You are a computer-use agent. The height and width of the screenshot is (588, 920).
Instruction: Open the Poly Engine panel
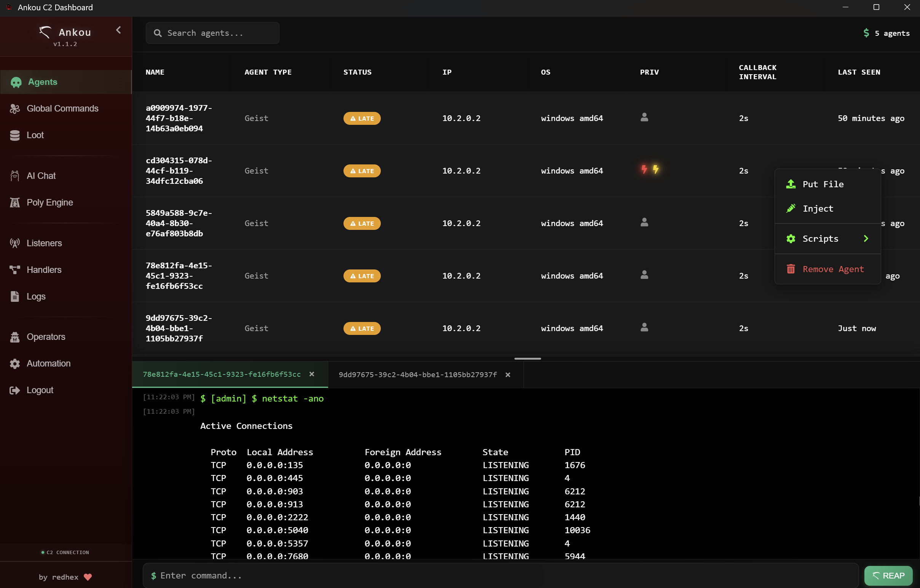[49, 202]
